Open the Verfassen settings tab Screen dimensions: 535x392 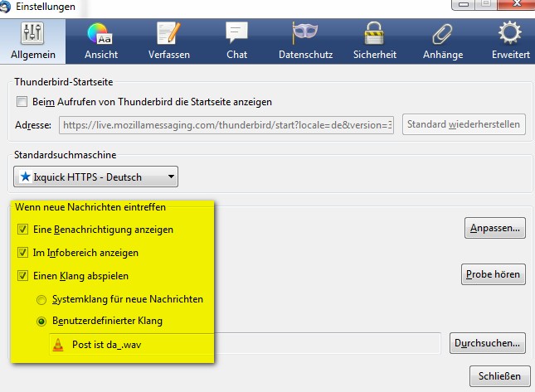point(169,41)
